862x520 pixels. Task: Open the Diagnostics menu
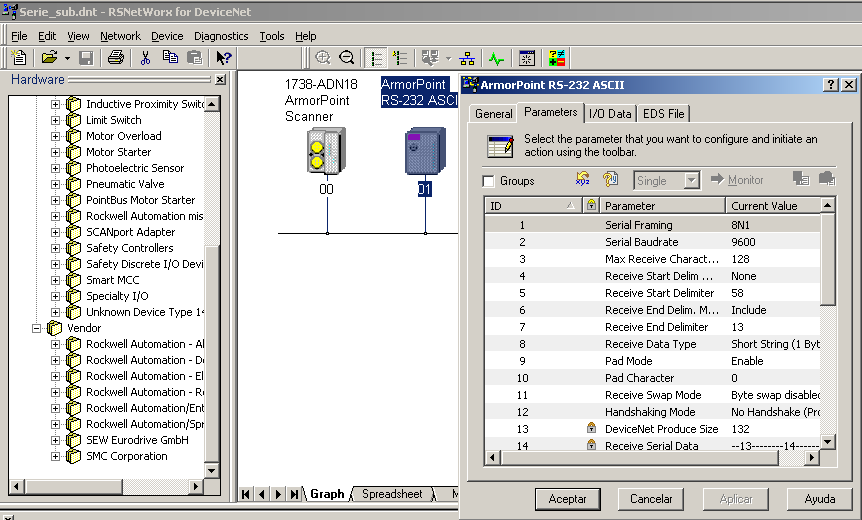click(221, 36)
